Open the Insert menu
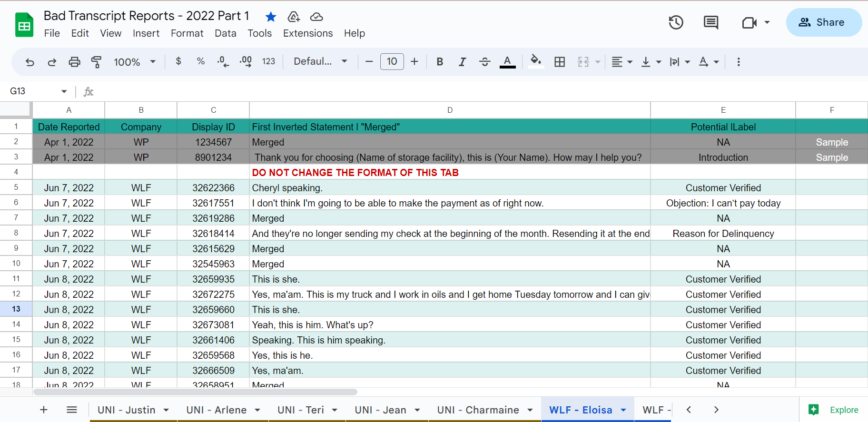Viewport: 868px width, 422px height. [146, 33]
